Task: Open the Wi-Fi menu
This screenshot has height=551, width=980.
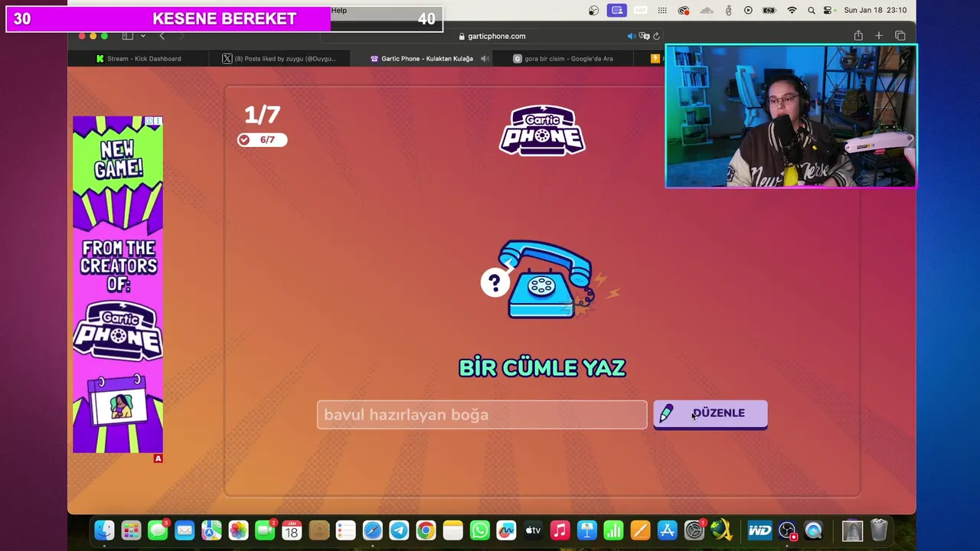Action: 792,11
